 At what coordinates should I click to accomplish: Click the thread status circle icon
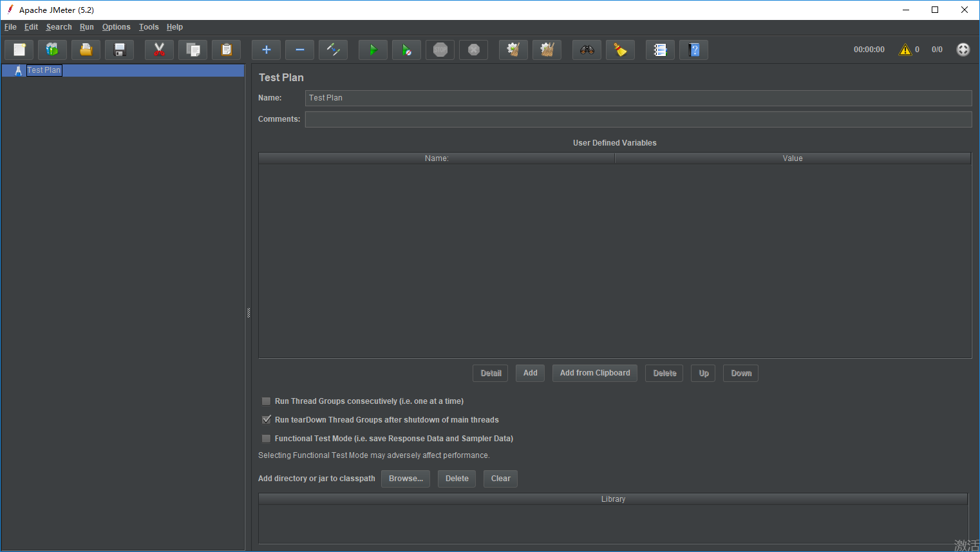[963, 50]
